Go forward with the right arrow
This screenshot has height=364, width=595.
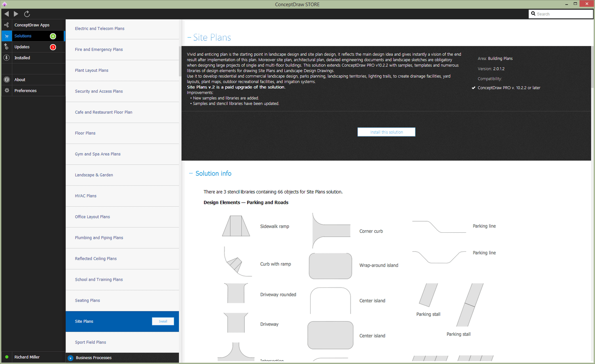click(16, 14)
